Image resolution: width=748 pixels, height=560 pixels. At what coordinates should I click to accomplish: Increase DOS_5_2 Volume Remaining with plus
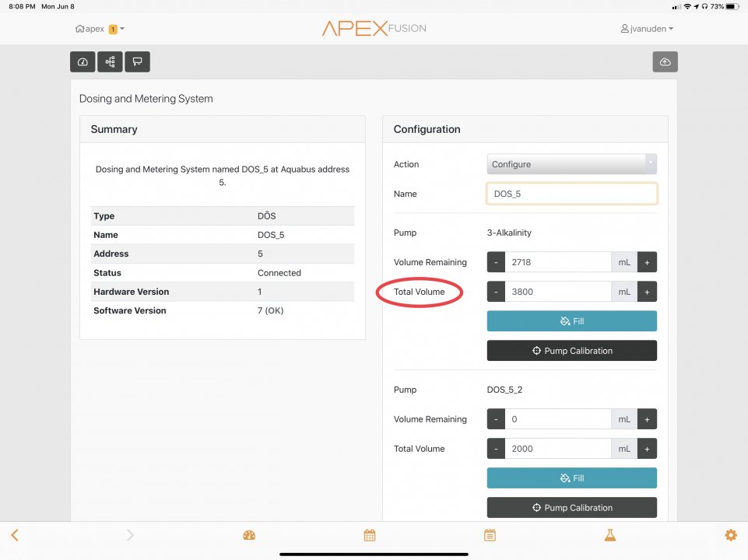(648, 419)
